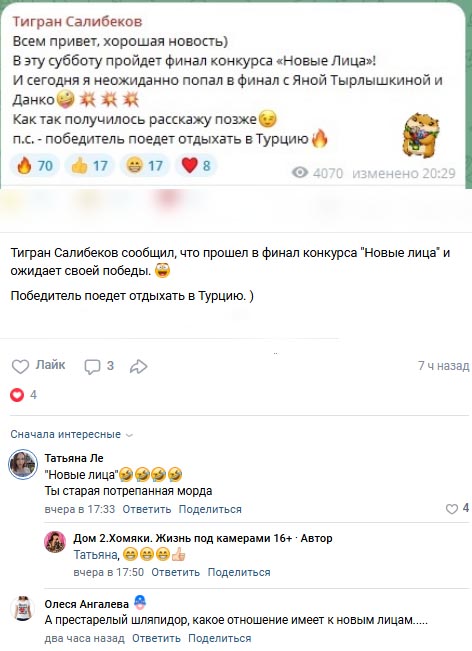
Task: Open Татьяна Ле's profile avatar
Action: [23, 465]
